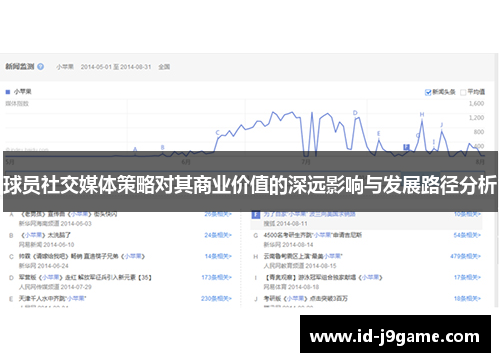Open the 18条相关 link for item J
500x362 pixels.
[467, 298]
